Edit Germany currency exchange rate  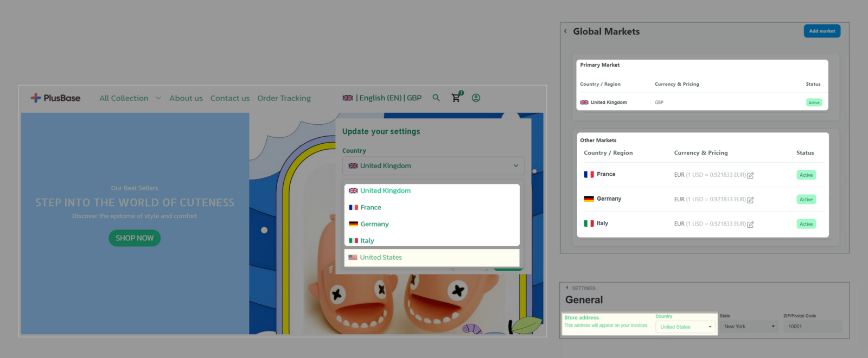point(750,200)
